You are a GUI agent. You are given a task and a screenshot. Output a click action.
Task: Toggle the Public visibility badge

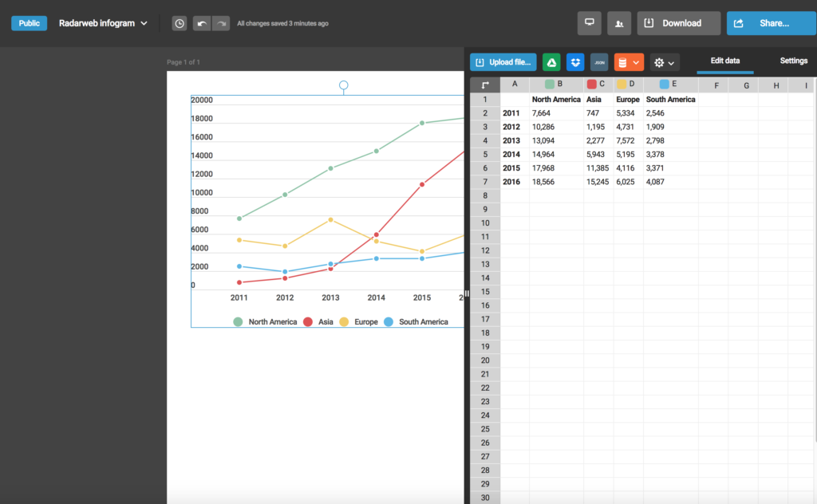click(29, 23)
